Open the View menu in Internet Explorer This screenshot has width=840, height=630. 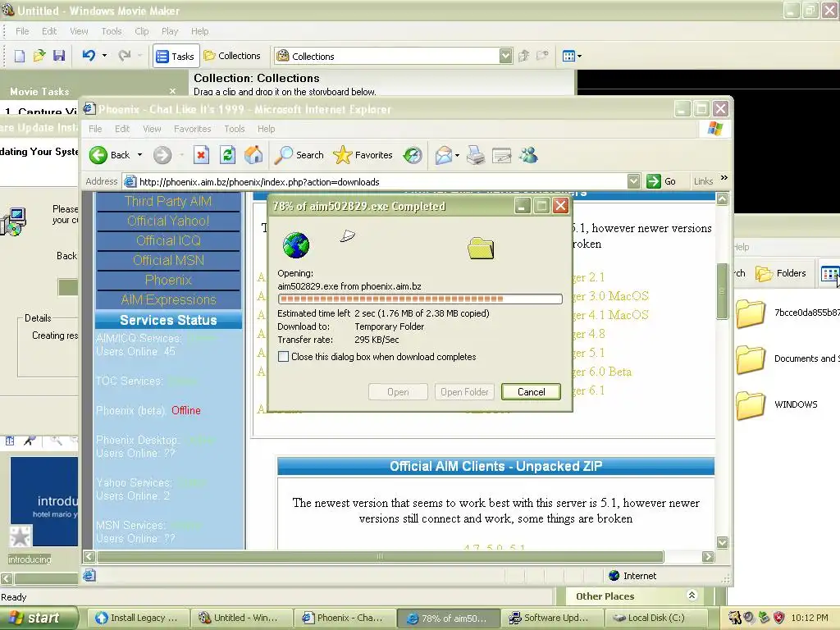click(x=152, y=129)
